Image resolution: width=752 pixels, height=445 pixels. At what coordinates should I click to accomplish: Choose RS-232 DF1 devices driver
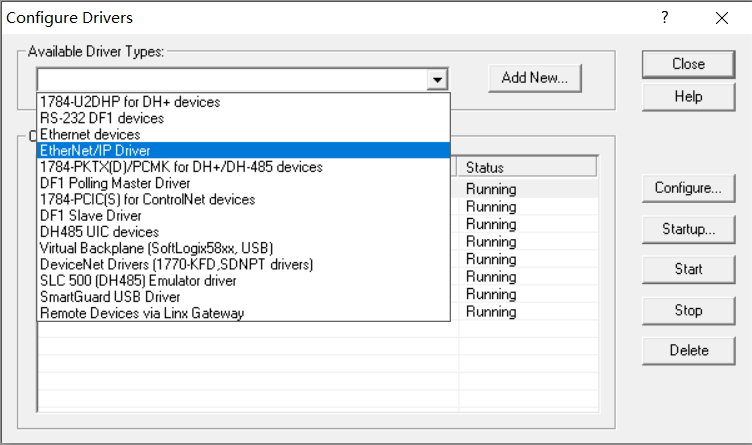(102, 118)
